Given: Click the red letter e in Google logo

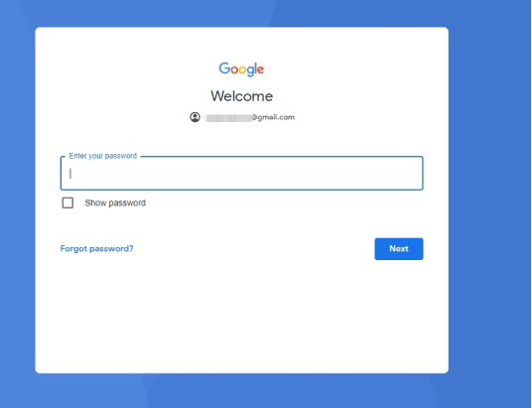Looking at the screenshot, I should (261, 69).
